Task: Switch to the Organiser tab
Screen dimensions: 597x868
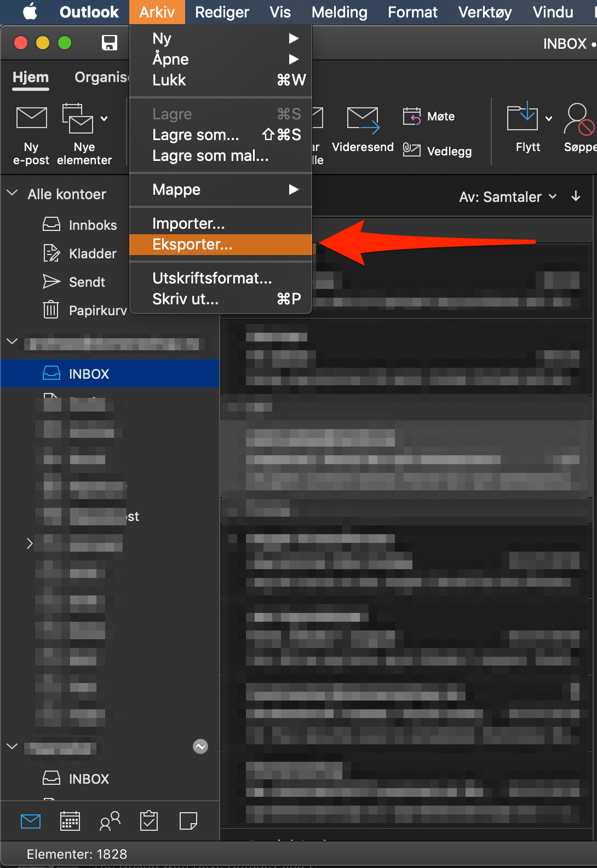Action: (101, 77)
